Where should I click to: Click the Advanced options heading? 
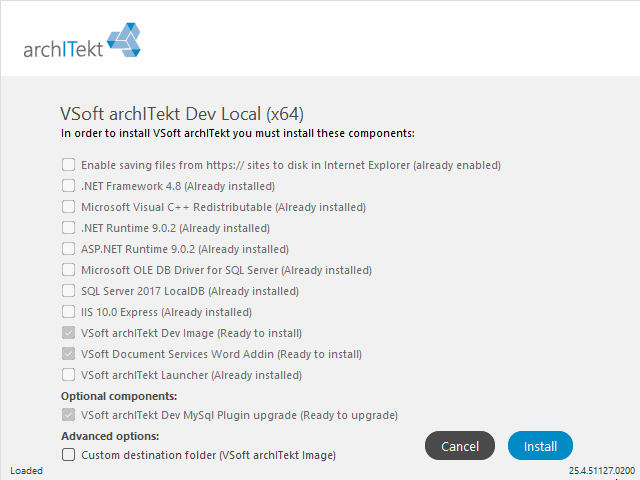click(x=110, y=436)
